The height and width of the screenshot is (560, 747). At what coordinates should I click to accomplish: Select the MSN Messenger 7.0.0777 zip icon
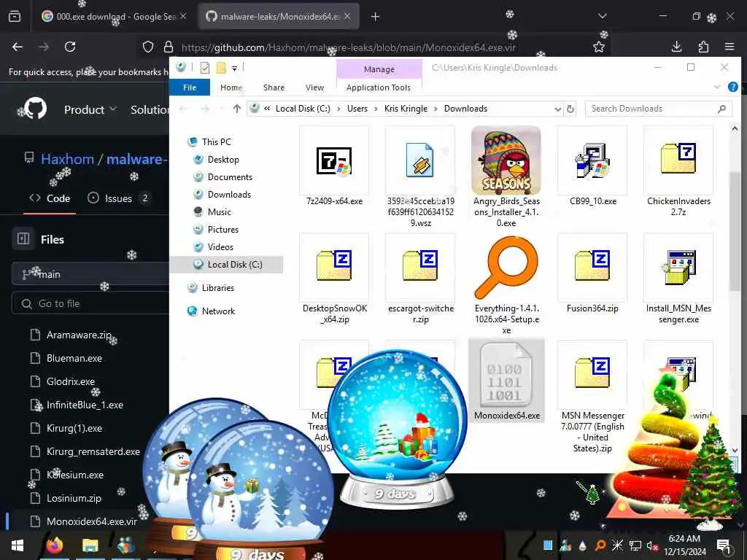(592, 373)
